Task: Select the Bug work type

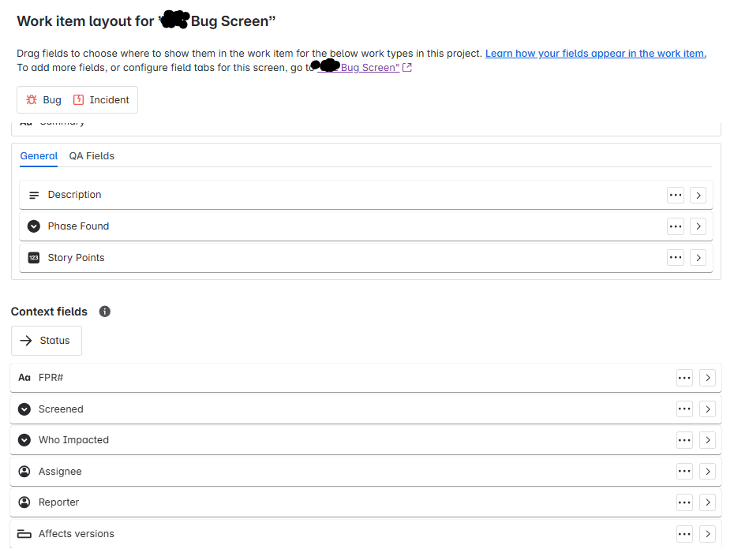Action: pos(43,99)
